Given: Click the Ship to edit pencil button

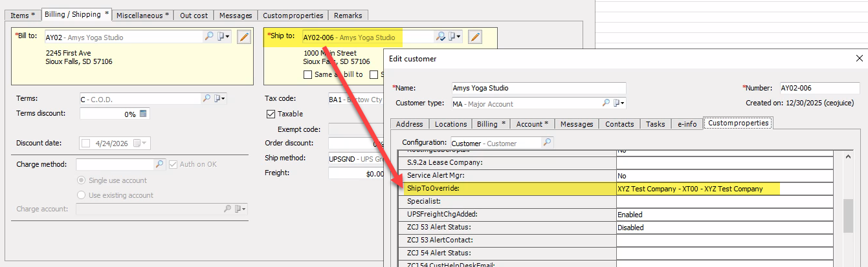Looking at the screenshot, I should click(x=475, y=37).
